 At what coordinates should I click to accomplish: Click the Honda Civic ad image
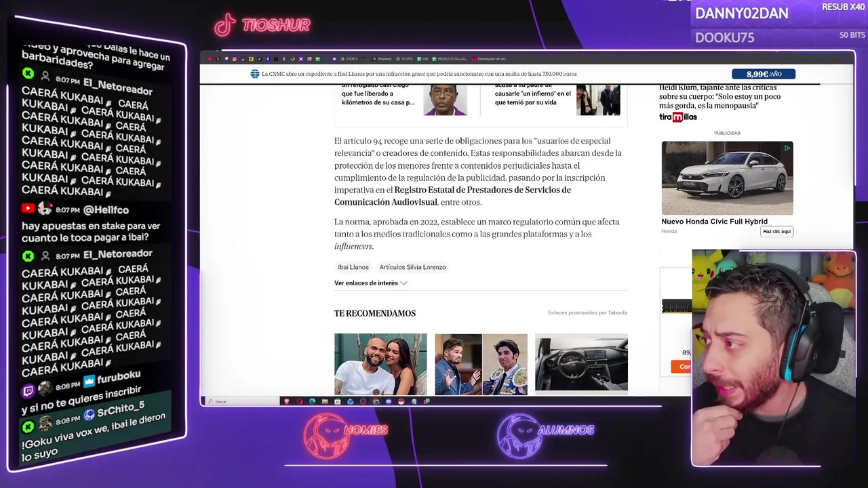click(727, 178)
